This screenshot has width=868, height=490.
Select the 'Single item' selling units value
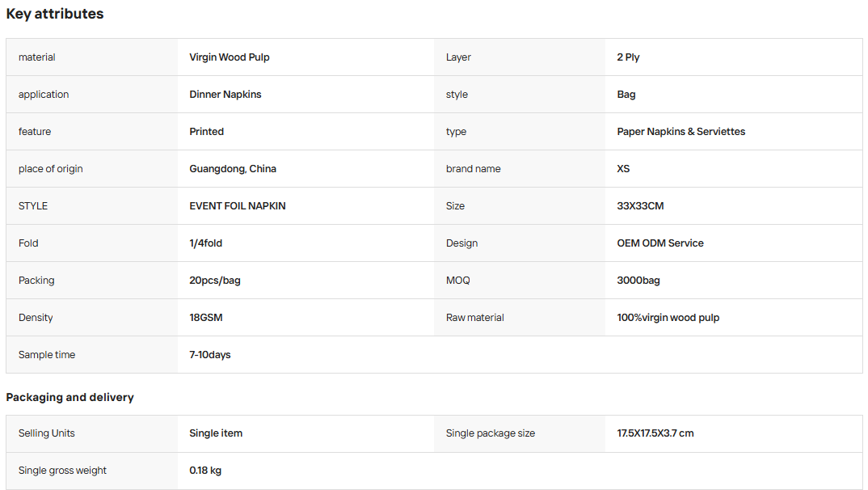pos(216,433)
